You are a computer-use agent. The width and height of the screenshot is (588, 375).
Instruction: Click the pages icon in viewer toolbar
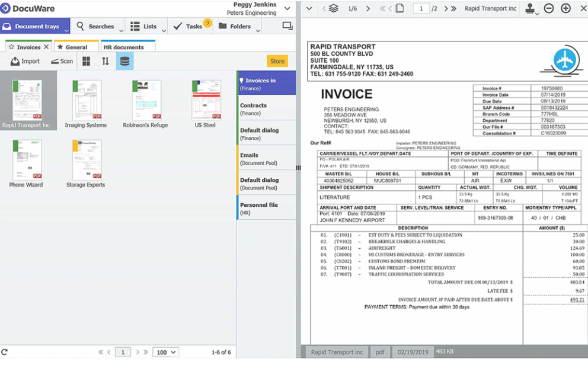tap(400, 8)
